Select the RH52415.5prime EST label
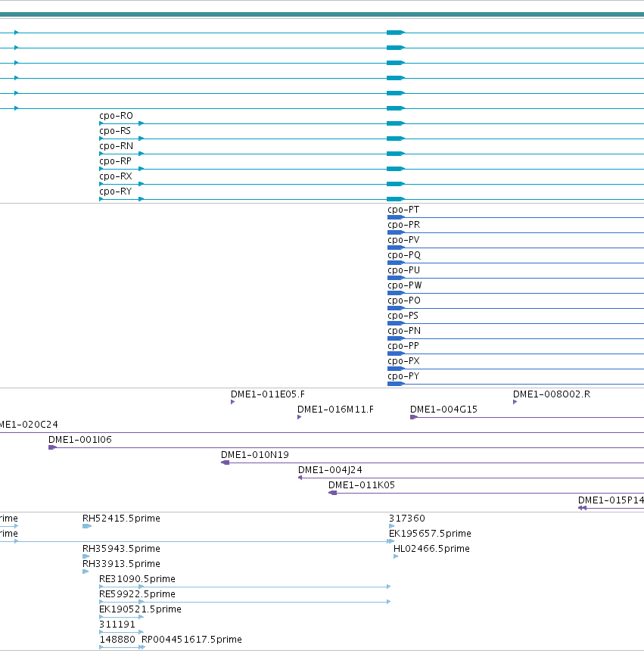This screenshot has height=651, width=644. (121, 519)
